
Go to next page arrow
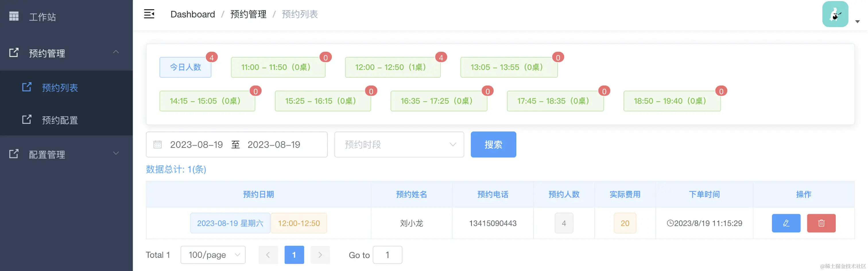click(x=320, y=255)
